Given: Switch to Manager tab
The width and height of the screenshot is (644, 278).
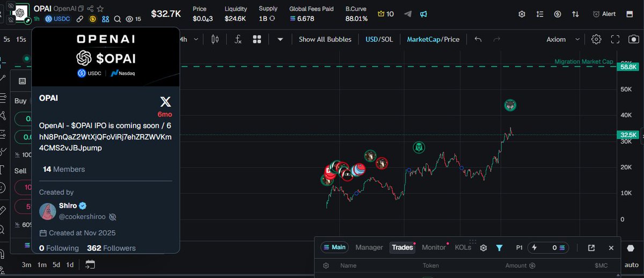Looking at the screenshot, I should (x=369, y=247).
